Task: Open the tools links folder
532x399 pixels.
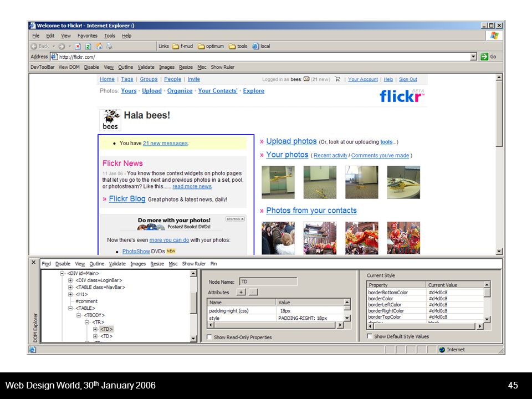Action: (238, 46)
